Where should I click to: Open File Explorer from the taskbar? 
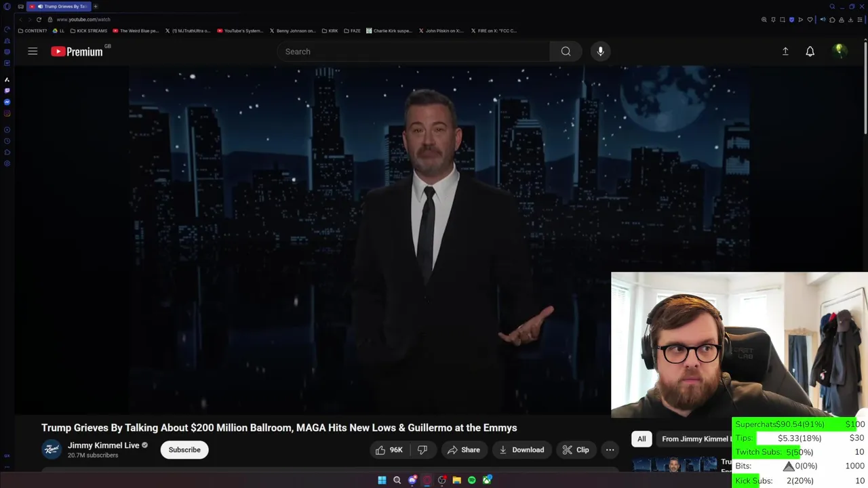tap(457, 480)
